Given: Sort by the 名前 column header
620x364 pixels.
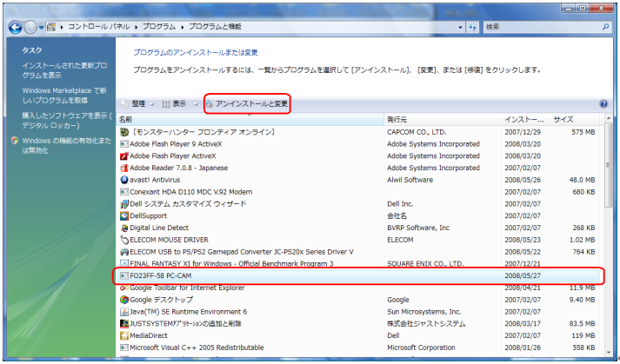Looking at the screenshot, I should (250, 119).
